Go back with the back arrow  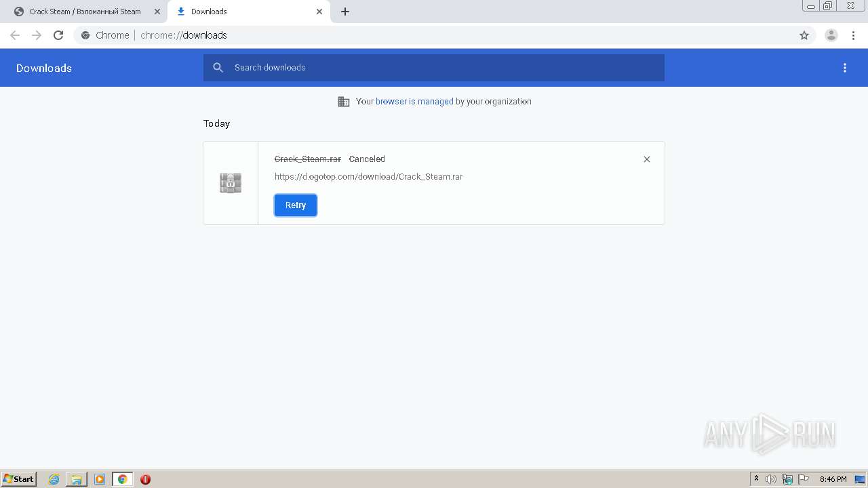[15, 35]
